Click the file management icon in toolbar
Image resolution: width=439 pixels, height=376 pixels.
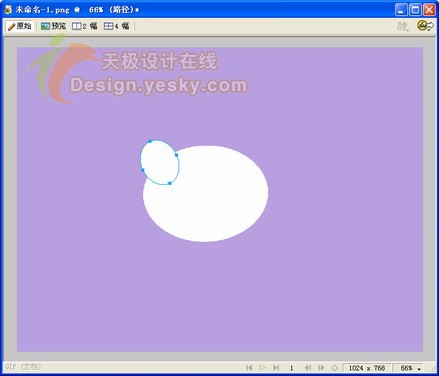pos(403,26)
